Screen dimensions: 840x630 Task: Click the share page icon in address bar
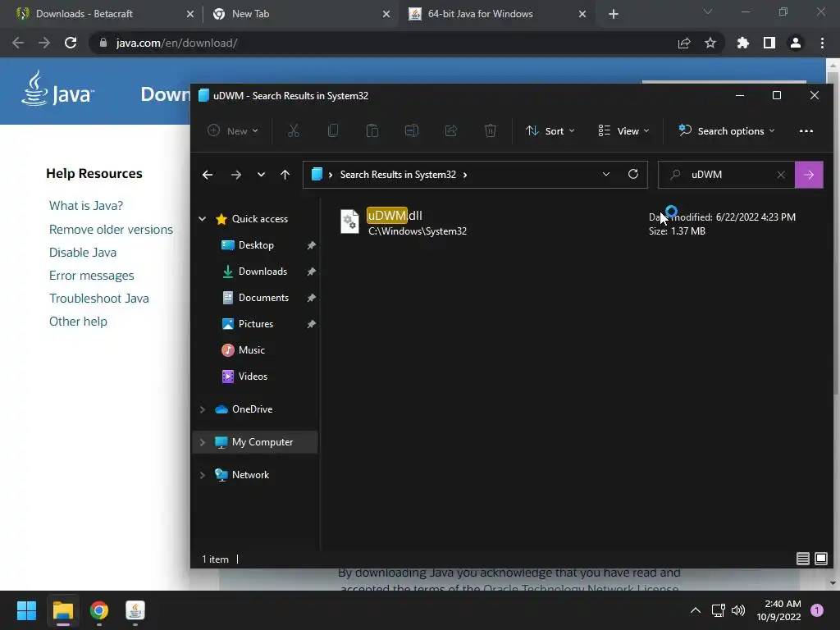(684, 43)
